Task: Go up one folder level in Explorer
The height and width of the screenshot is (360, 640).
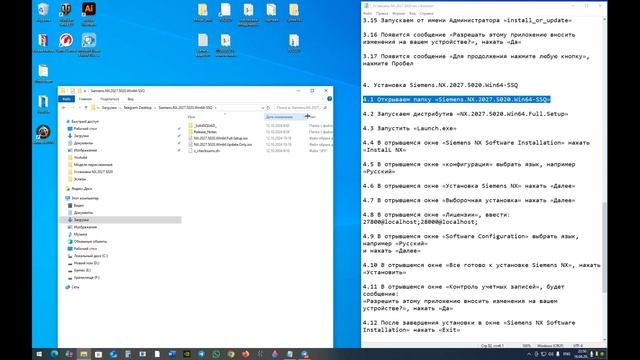Action: (x=86, y=108)
